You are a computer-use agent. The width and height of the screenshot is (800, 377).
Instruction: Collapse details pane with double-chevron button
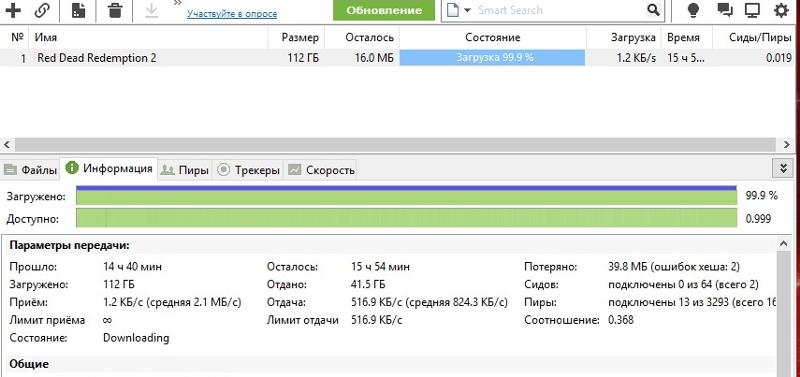point(784,168)
